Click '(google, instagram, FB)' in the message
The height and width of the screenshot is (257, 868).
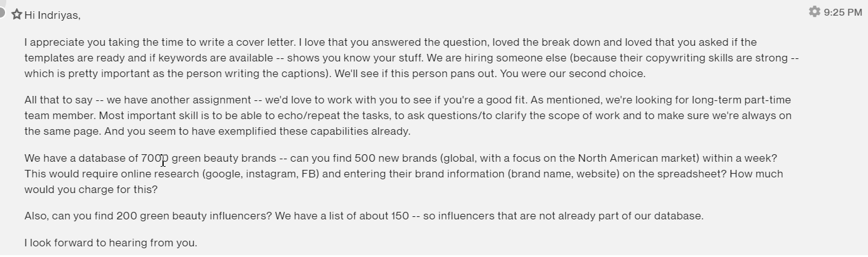tap(261, 174)
